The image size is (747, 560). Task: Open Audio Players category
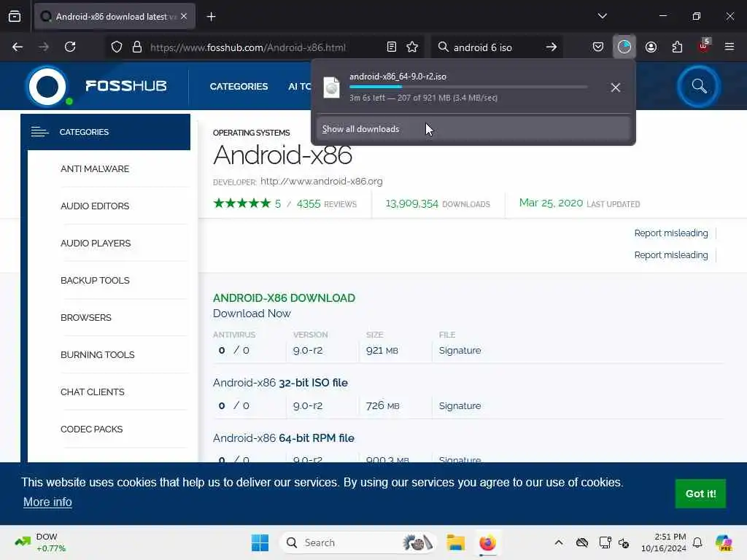(96, 244)
